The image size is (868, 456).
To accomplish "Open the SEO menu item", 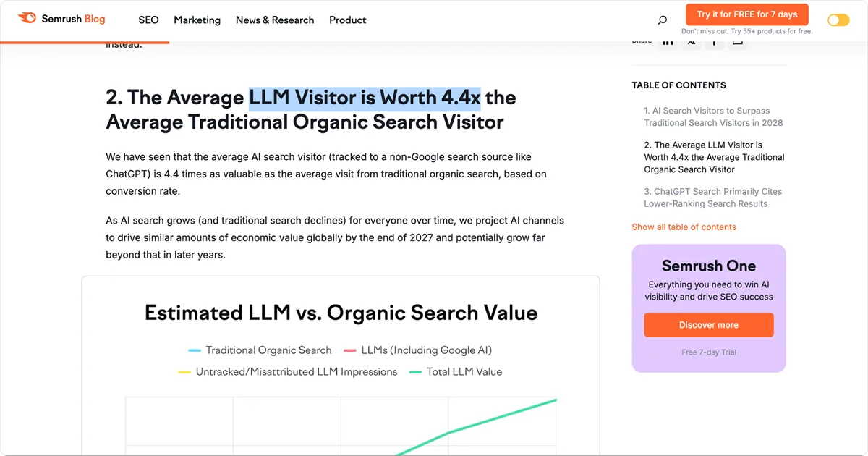I will (148, 20).
